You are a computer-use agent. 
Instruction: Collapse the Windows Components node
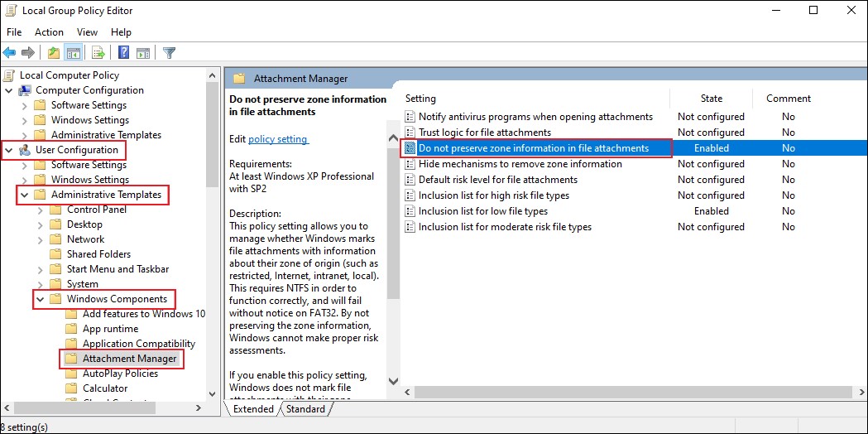point(39,299)
